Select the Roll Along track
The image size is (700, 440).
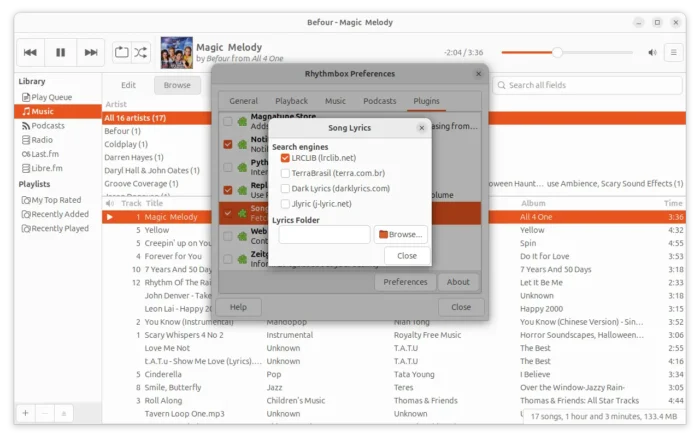[x=394, y=401]
